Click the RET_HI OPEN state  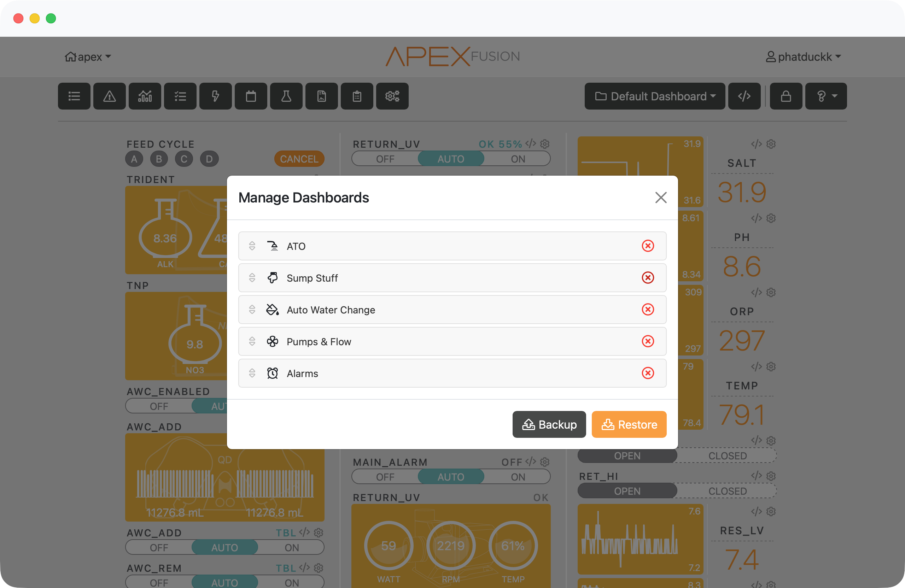[x=627, y=491]
